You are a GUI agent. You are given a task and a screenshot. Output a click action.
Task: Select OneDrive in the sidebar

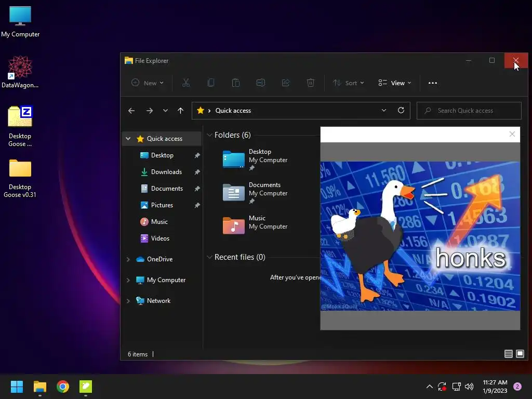point(159,259)
